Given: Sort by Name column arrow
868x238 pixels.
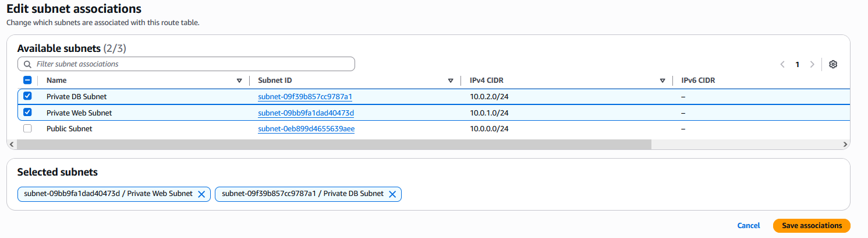Looking at the screenshot, I should pos(239,80).
